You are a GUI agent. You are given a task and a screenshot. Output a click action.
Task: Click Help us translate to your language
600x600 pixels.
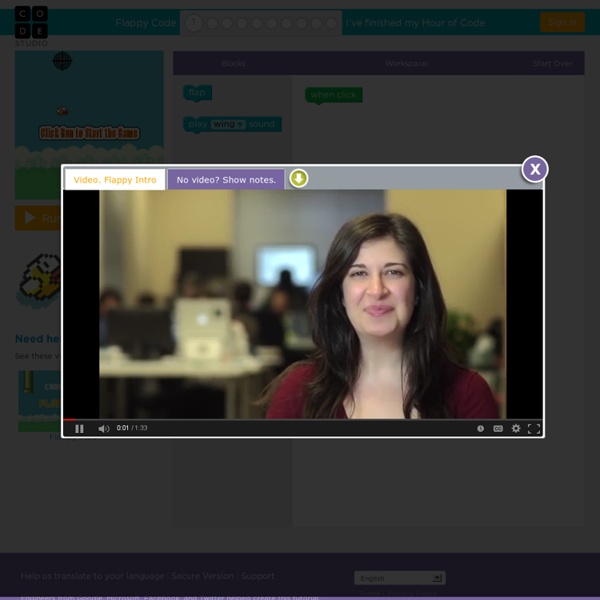(x=93, y=576)
